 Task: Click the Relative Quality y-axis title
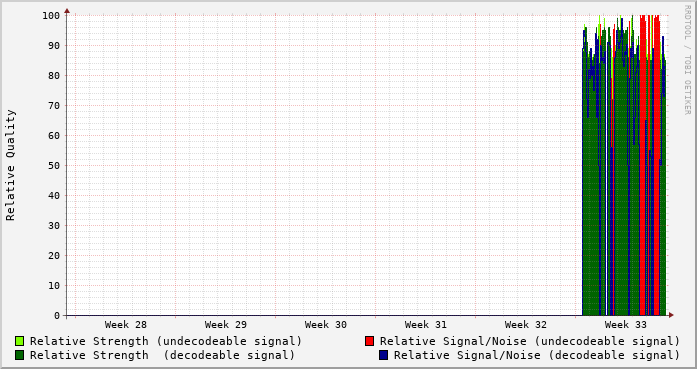[x=10, y=165]
